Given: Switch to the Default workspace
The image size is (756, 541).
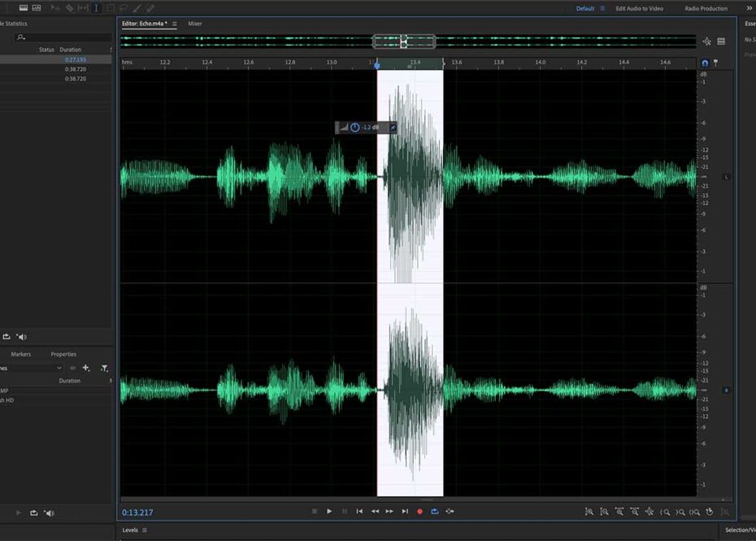Looking at the screenshot, I should [584, 9].
